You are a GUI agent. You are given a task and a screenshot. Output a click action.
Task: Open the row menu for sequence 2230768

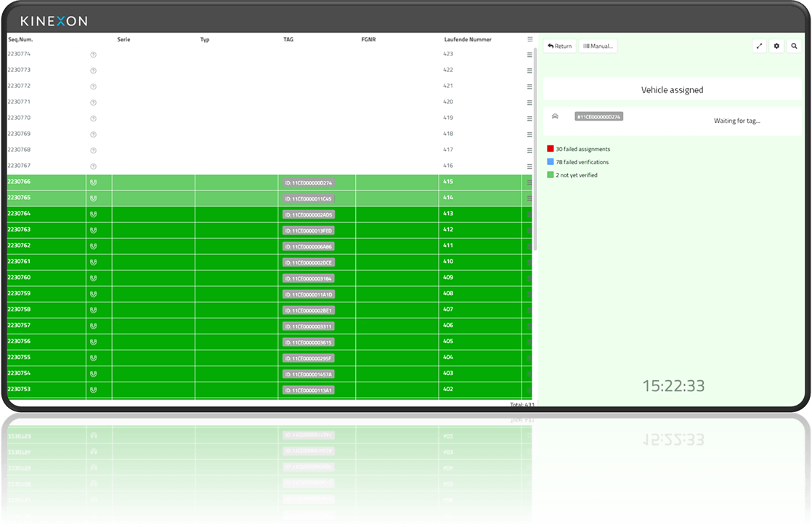pyautogui.click(x=529, y=150)
